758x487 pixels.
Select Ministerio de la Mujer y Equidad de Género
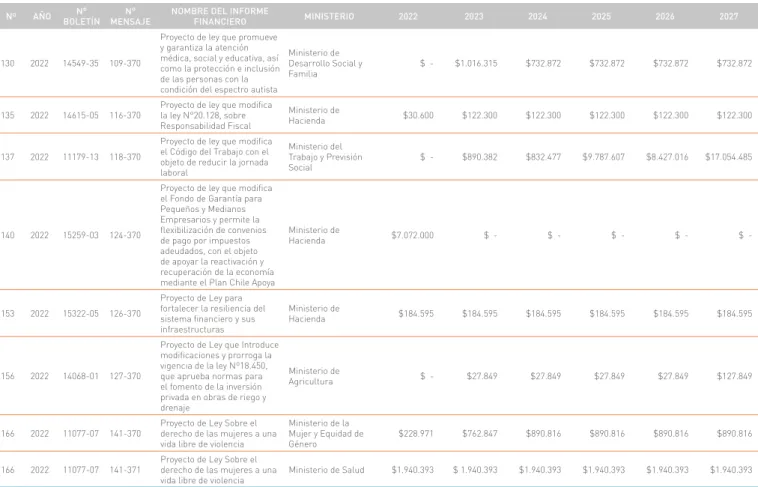(326, 434)
